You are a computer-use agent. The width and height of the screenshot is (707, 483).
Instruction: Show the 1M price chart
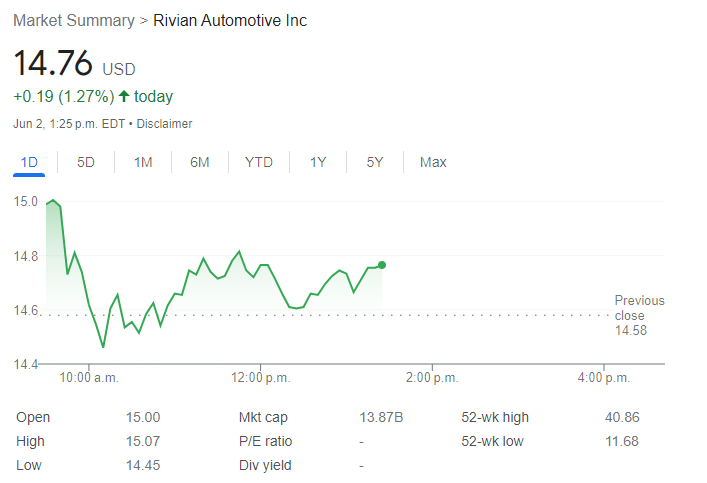point(143,162)
